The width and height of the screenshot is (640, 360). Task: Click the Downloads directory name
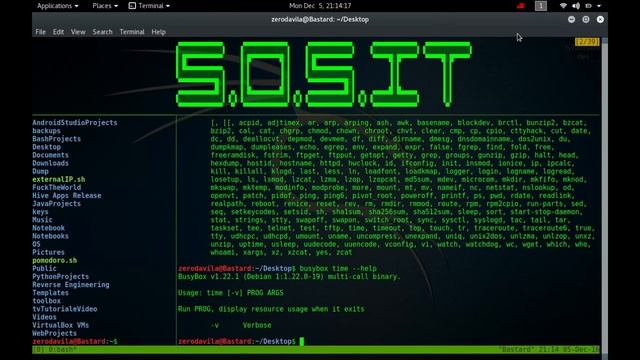tap(51, 163)
